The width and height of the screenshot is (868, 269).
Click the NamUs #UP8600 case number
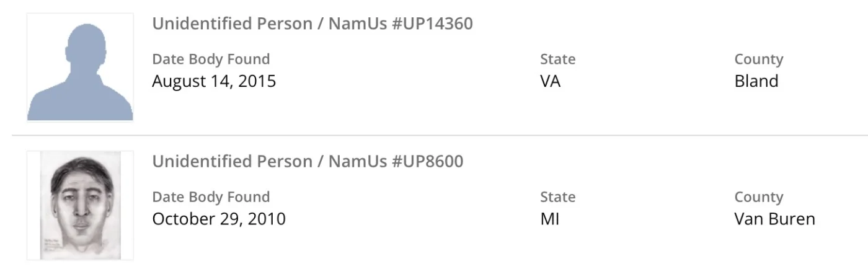pos(396,161)
